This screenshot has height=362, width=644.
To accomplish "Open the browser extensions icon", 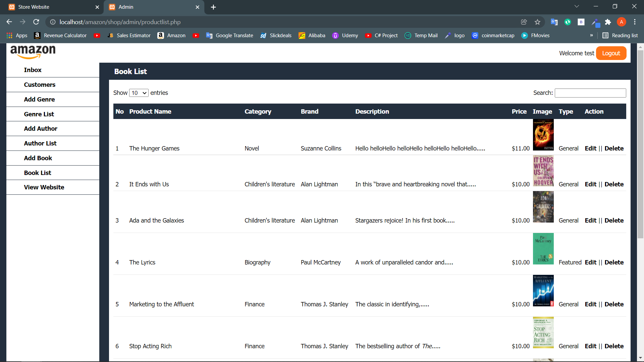I will pos(608,22).
